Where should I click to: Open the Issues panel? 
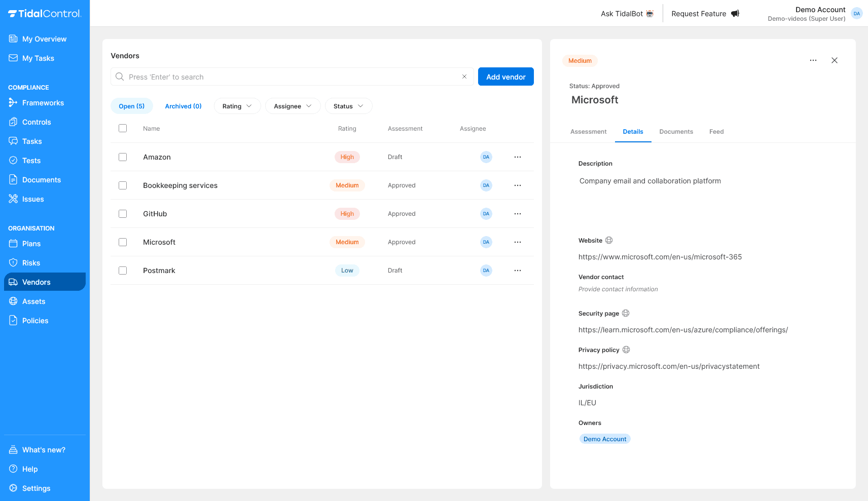click(x=32, y=199)
